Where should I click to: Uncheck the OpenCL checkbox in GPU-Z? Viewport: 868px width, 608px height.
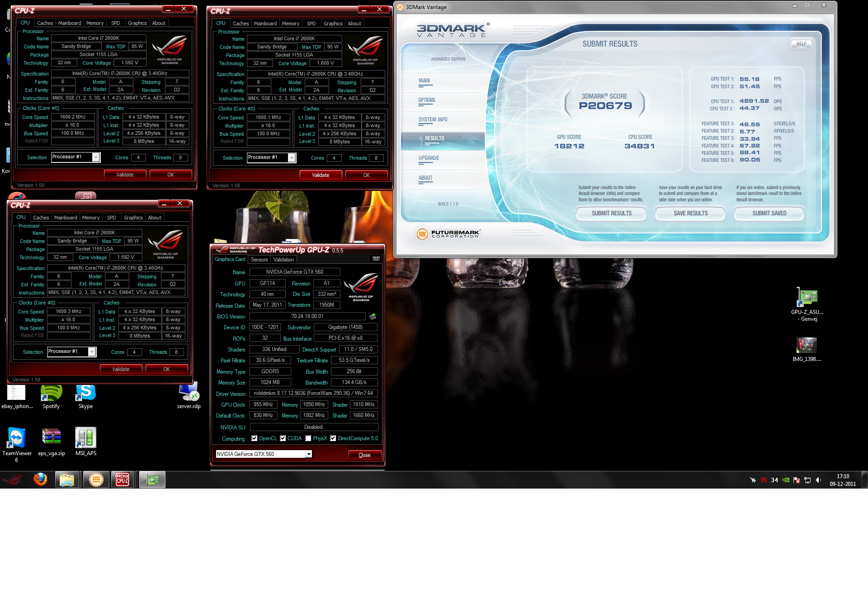pyautogui.click(x=255, y=438)
